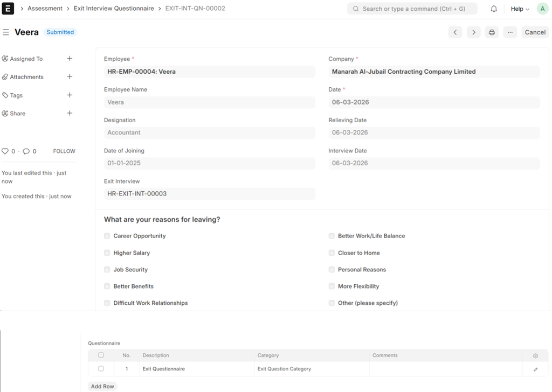Open Exit Interview Questionnaire breadcrumb
This screenshot has height=392, width=552.
(x=114, y=9)
